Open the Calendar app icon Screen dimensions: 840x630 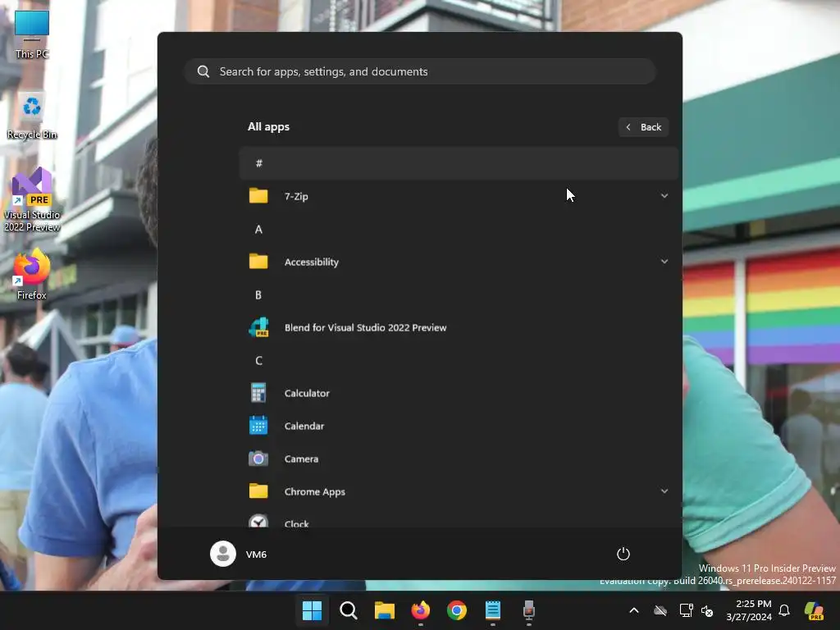tap(258, 426)
